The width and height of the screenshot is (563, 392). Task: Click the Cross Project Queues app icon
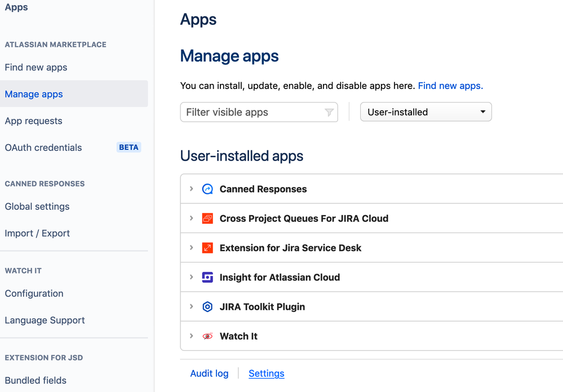(207, 219)
